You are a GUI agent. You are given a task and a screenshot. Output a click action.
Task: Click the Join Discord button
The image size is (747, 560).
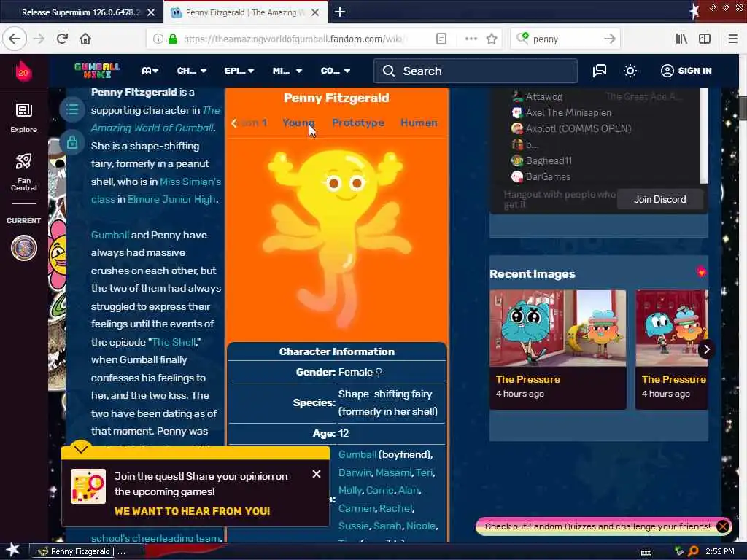(x=659, y=199)
